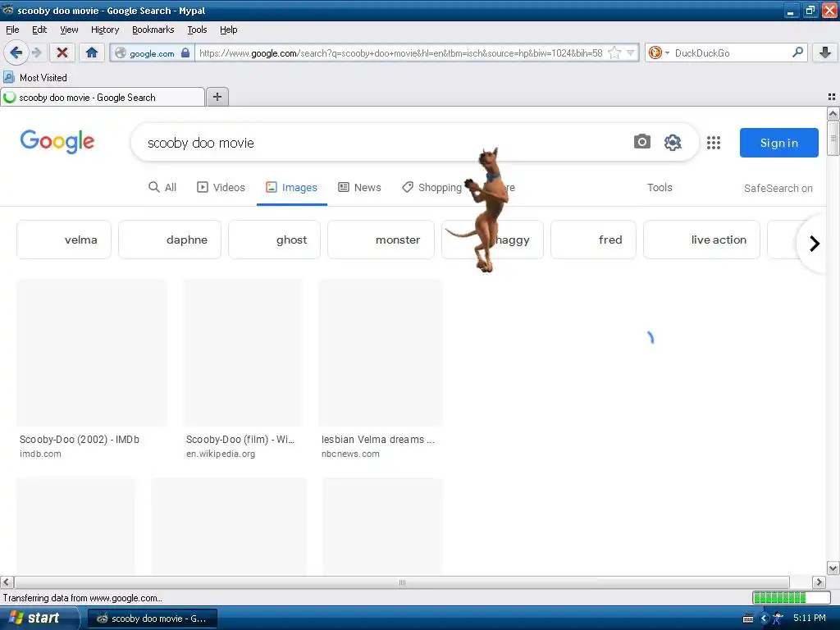Image resolution: width=840 pixels, height=630 pixels.
Task: Open the Google apps grid
Action: pos(713,143)
